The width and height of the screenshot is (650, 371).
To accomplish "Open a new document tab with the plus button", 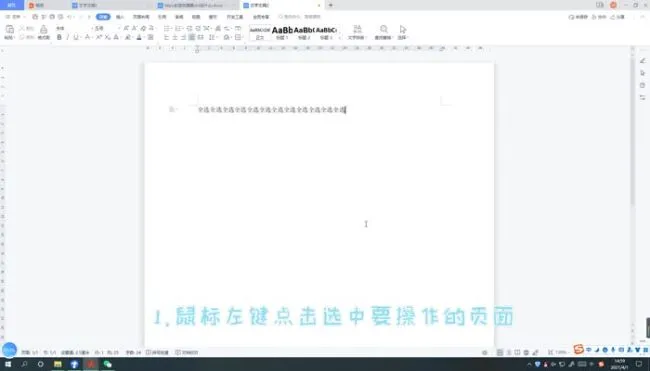I will click(330, 5).
